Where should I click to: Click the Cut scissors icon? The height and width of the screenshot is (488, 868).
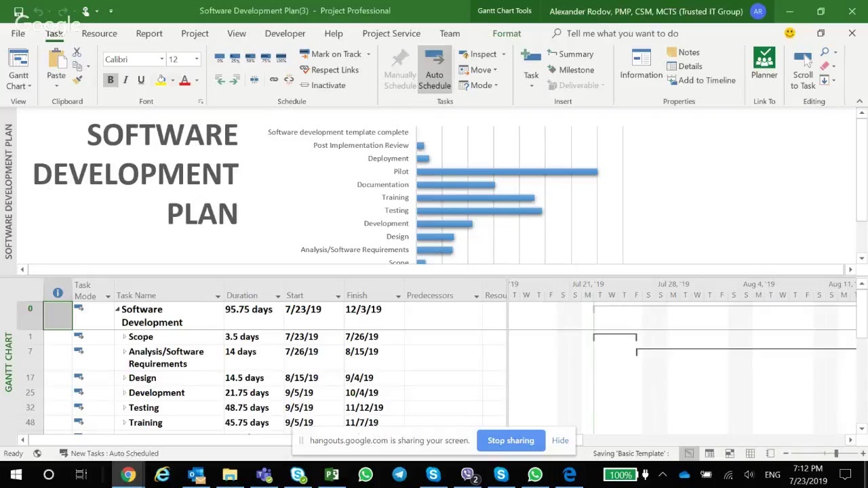point(77,52)
